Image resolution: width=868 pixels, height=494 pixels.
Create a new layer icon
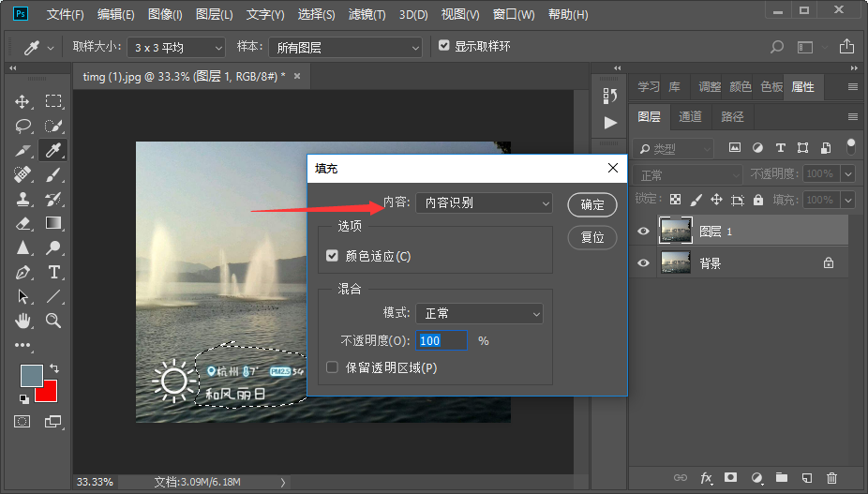pos(807,477)
